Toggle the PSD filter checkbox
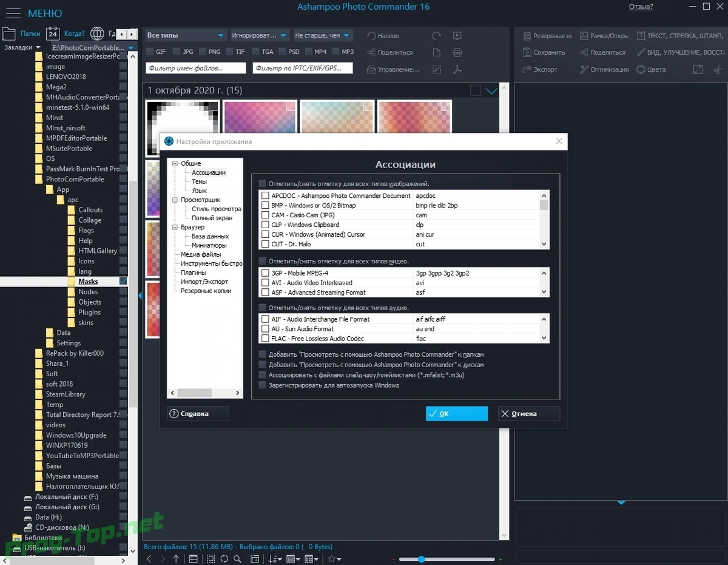Viewport: 728px width, 565px height. (282, 52)
